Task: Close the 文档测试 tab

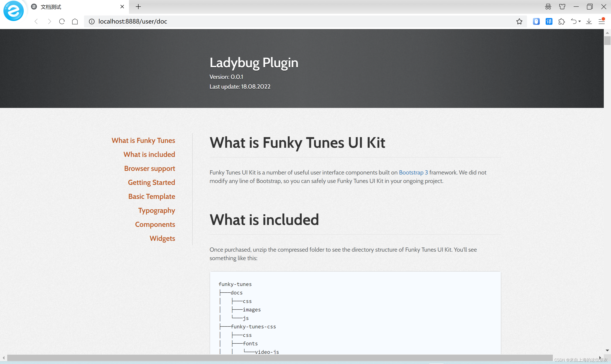Action: 122,7
